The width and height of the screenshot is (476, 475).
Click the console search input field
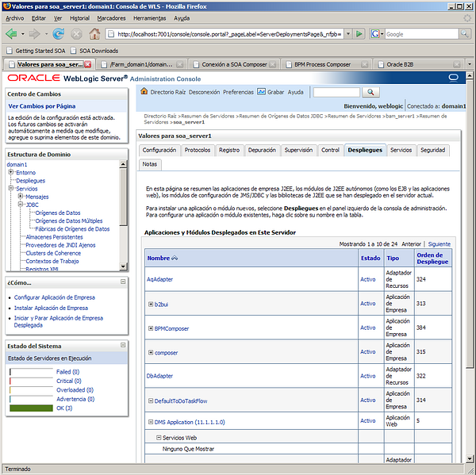click(336, 92)
